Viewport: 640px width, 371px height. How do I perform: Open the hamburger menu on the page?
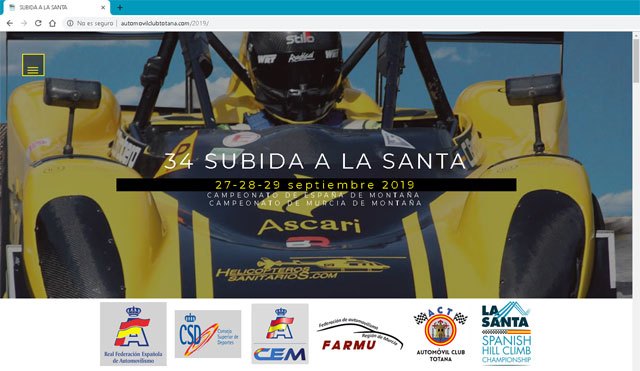33,65
